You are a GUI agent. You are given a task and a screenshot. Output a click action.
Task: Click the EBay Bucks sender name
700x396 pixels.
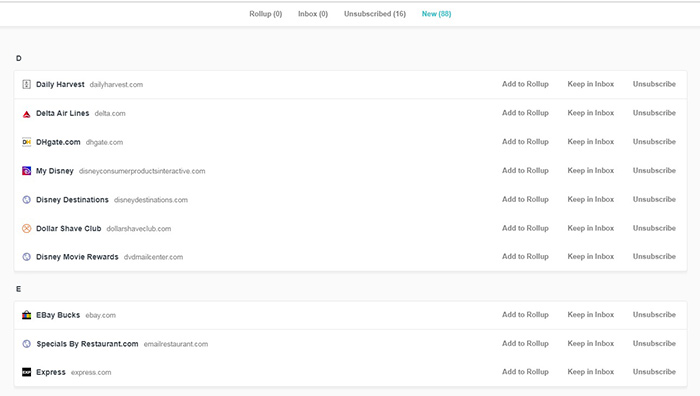click(58, 315)
